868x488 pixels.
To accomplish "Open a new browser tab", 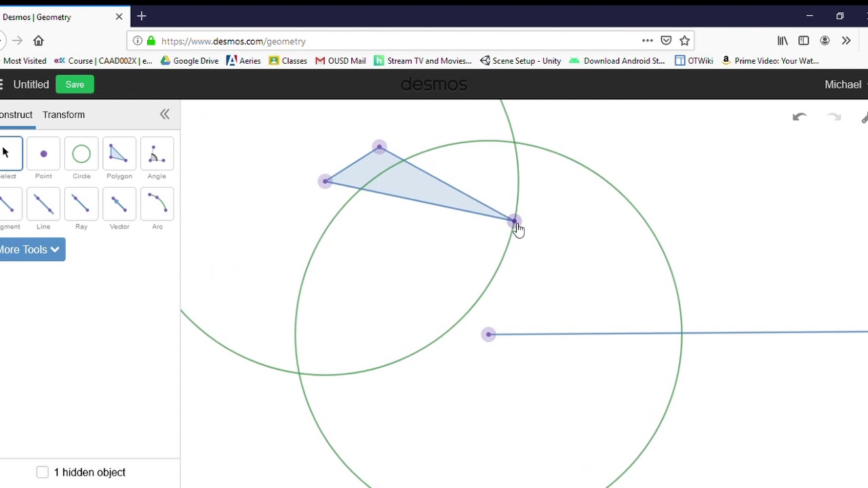I will click(x=142, y=16).
